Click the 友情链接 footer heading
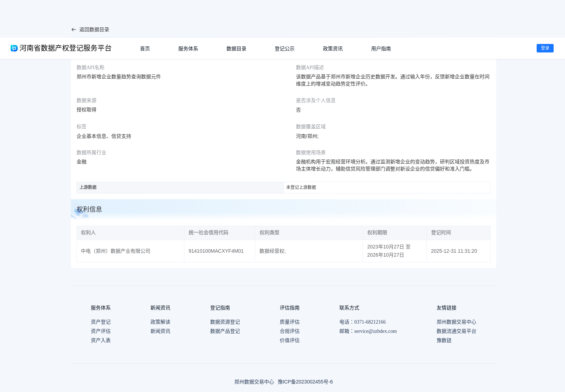Image resolution: width=565 pixels, height=392 pixels. (x=447, y=308)
